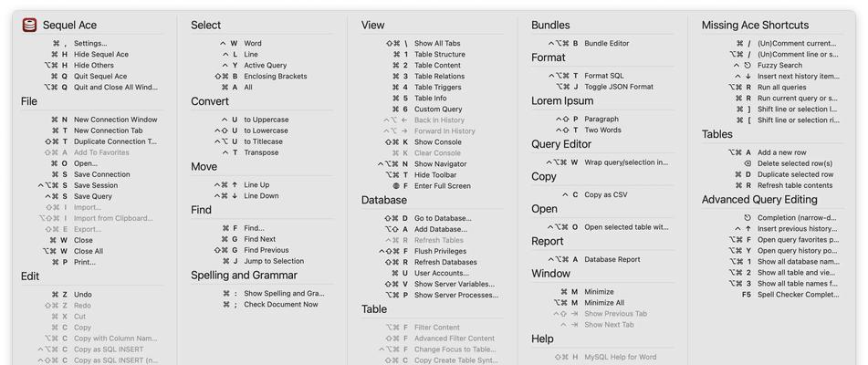868x365 pixels.
Task: Click Two Words entry
Action: click(x=602, y=130)
